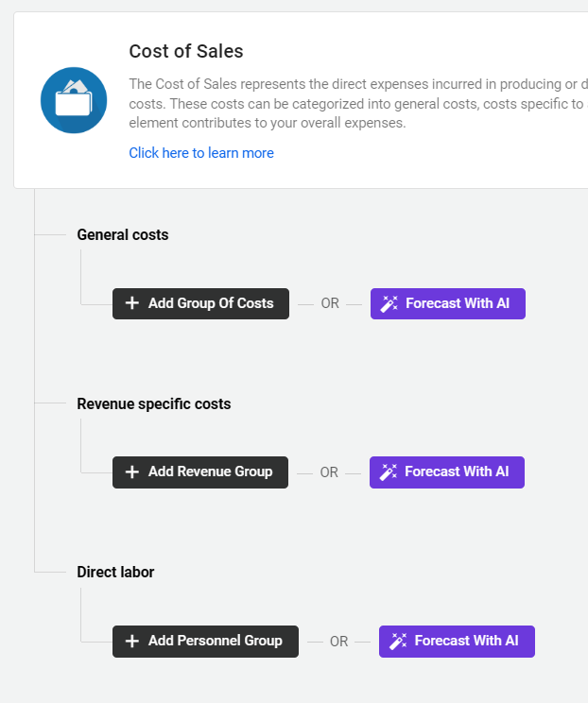This screenshot has height=703, width=588.
Task: Select the Direct labor section heading
Action: 115,572
